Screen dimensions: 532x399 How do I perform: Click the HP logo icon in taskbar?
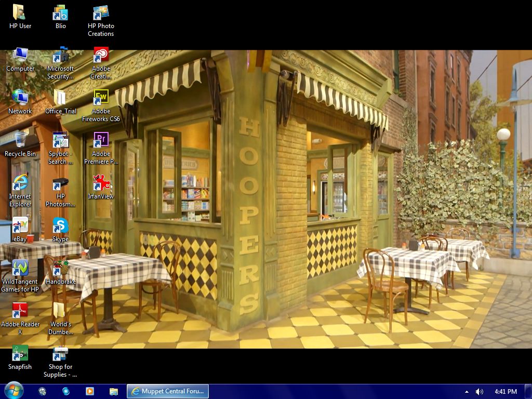pyautogui.click(x=42, y=391)
